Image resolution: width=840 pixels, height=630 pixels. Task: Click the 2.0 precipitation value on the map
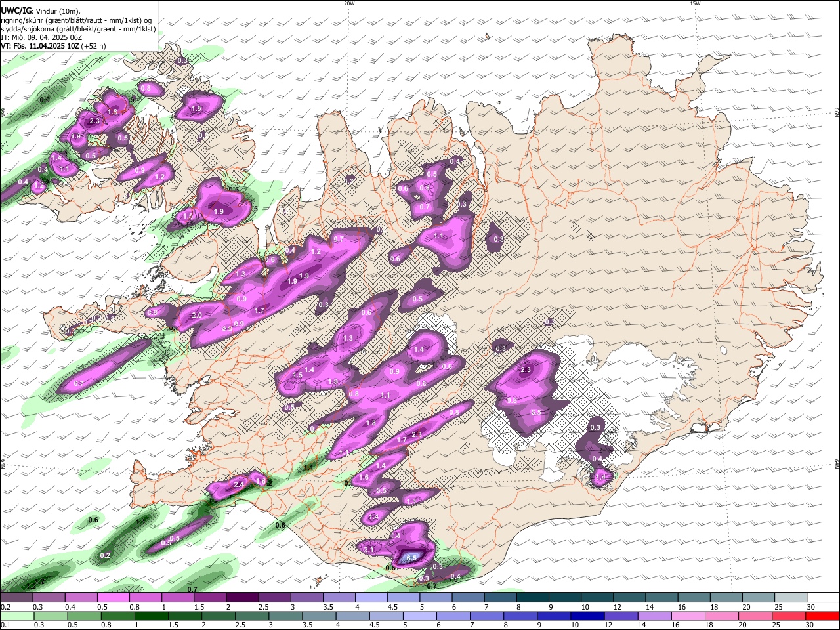click(x=197, y=316)
